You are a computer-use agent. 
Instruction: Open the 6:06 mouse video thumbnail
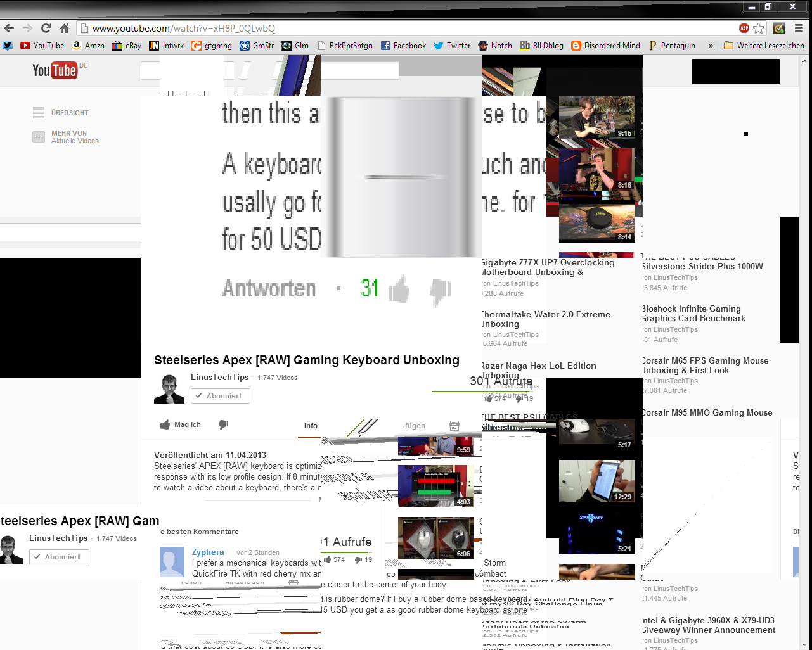436,538
